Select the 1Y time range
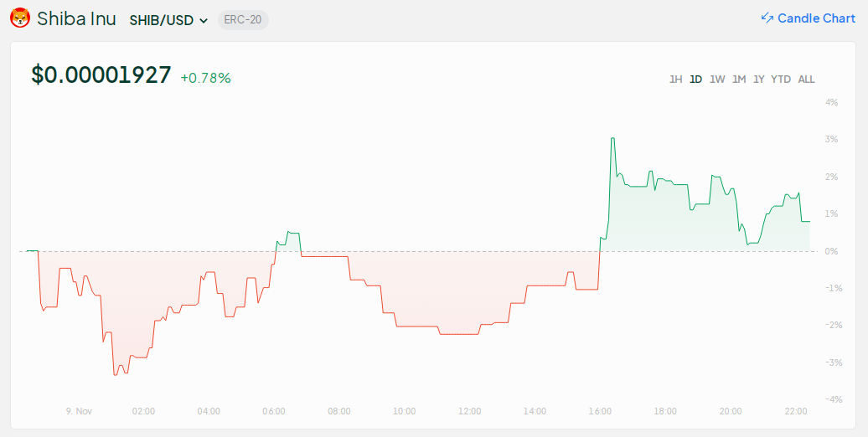Image resolution: width=868 pixels, height=437 pixels. (759, 80)
